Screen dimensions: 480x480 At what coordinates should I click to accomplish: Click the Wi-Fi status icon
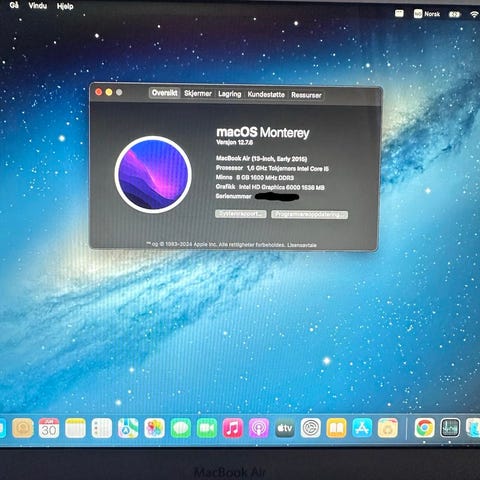[474, 14]
